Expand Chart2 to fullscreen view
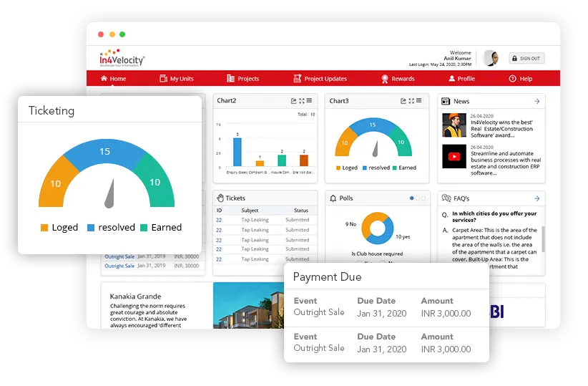 tap(302, 101)
